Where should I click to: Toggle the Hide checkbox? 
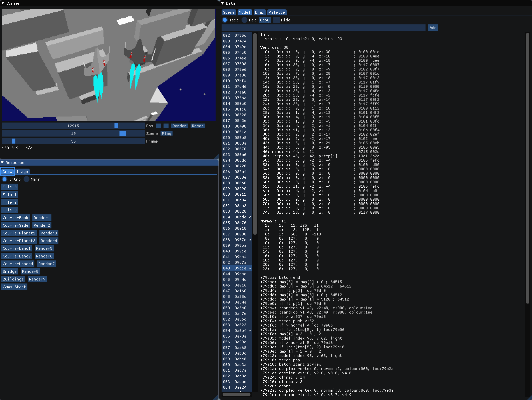click(276, 20)
